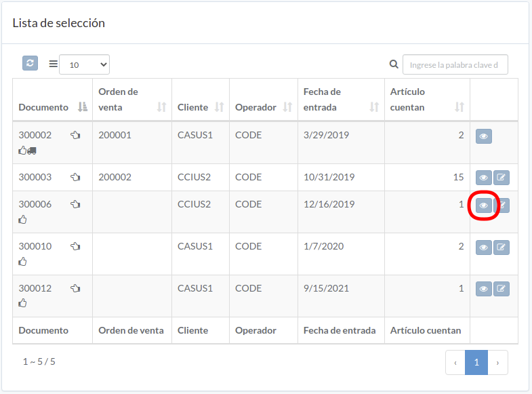Image resolution: width=532 pixels, height=394 pixels.
Task: Edit document 300010
Action: pos(501,248)
